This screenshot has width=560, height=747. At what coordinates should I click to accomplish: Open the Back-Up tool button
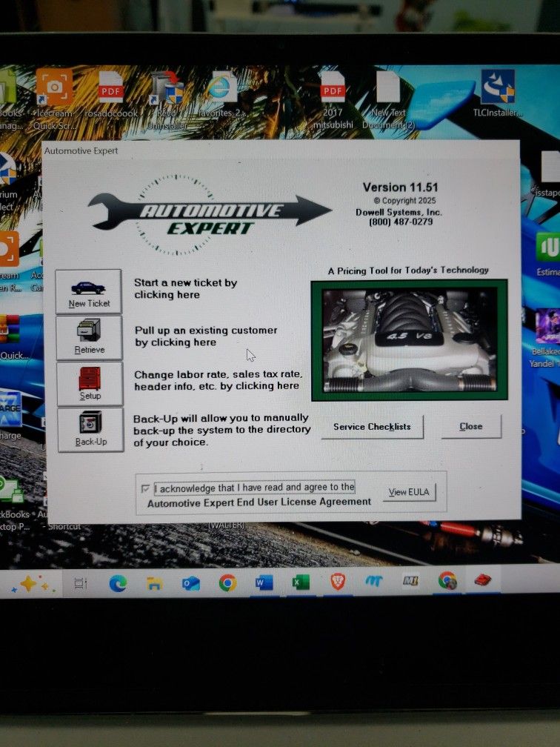(x=91, y=430)
